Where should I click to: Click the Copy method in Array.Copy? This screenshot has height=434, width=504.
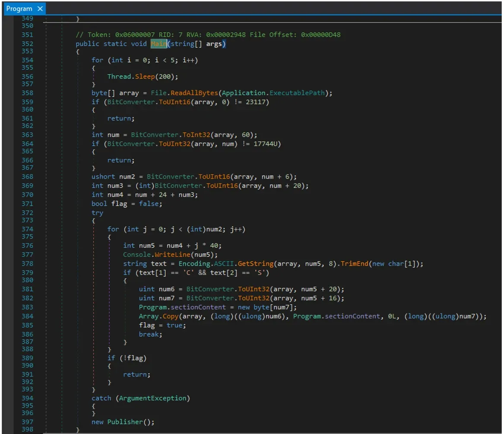click(170, 316)
